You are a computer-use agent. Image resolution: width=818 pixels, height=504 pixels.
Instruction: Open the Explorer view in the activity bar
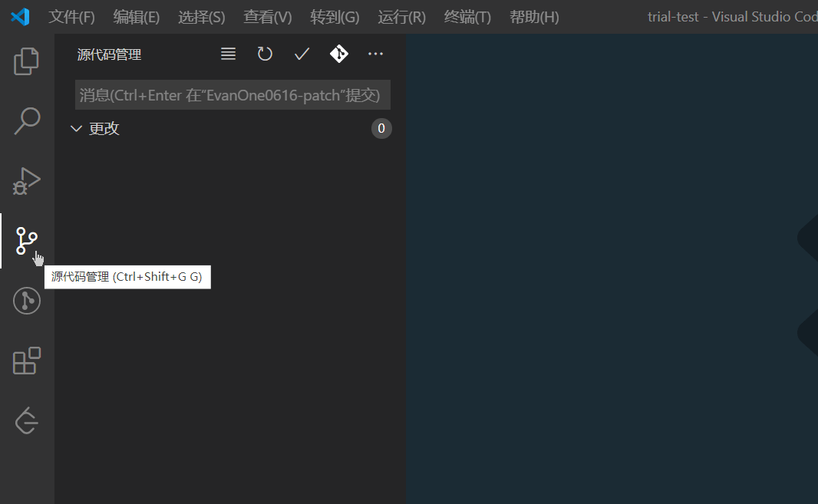coord(26,61)
